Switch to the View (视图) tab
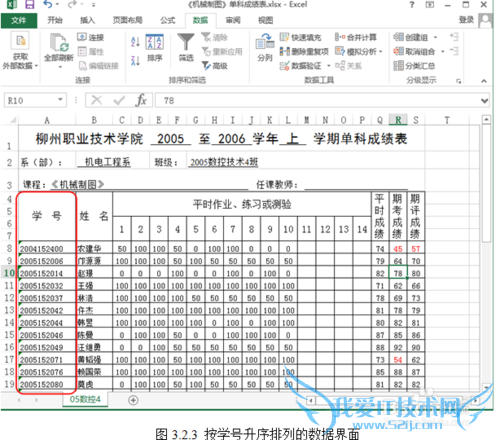This screenshot has width=500, height=440. 266,21
